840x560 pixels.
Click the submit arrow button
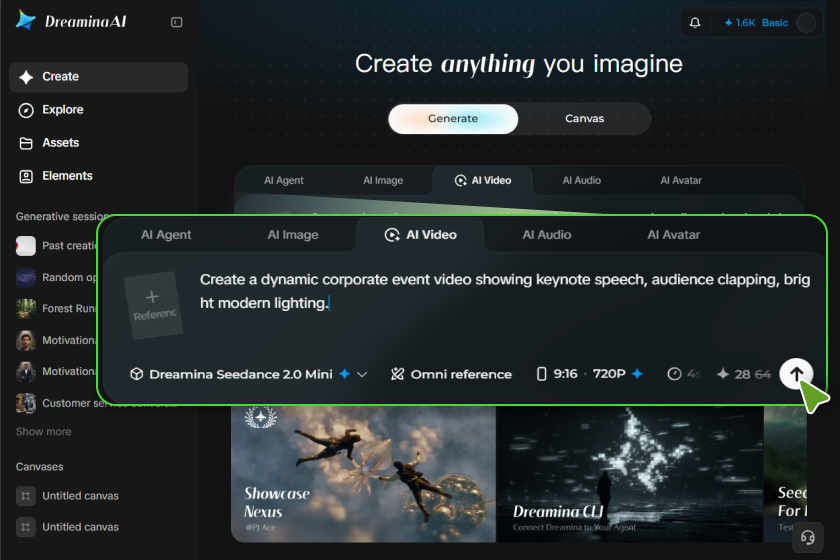[796, 374]
